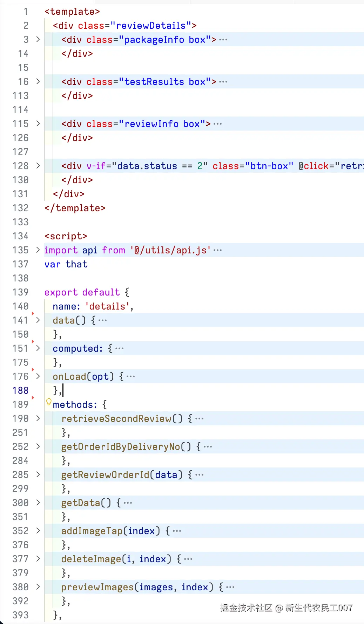Click the ellipsis after onLoad(opt) {
Image resolution: width=364 pixels, height=624 pixels.
[x=130, y=377]
